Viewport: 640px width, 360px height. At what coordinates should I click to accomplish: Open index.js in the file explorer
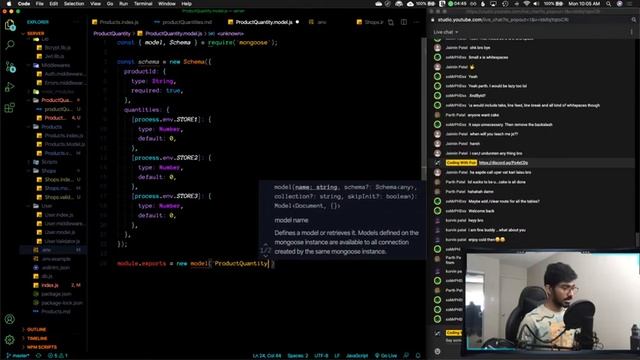click(x=50, y=285)
